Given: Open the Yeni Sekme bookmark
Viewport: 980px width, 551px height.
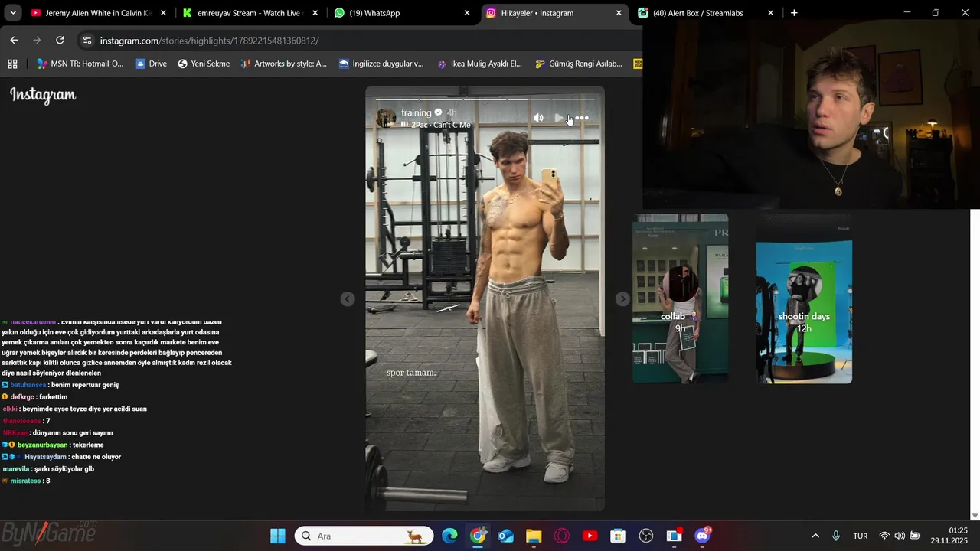Looking at the screenshot, I should pos(204,64).
